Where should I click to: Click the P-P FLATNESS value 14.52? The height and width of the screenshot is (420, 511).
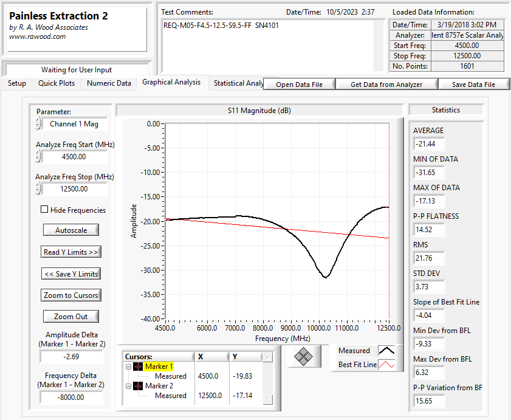tap(428, 230)
